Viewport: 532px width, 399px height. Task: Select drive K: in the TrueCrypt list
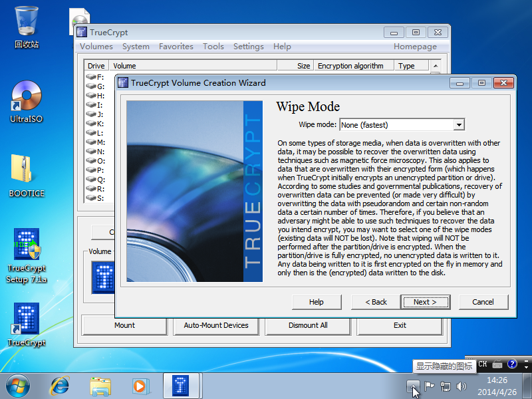point(95,124)
